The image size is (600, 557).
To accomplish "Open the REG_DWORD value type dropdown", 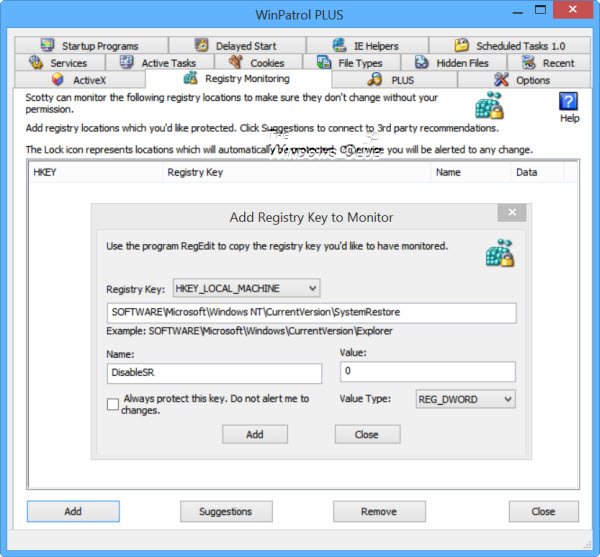I will click(x=465, y=399).
